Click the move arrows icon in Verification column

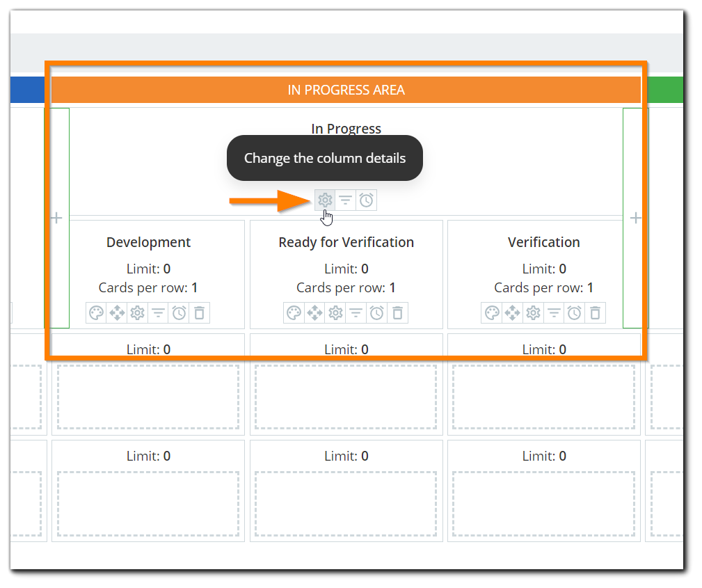point(513,312)
